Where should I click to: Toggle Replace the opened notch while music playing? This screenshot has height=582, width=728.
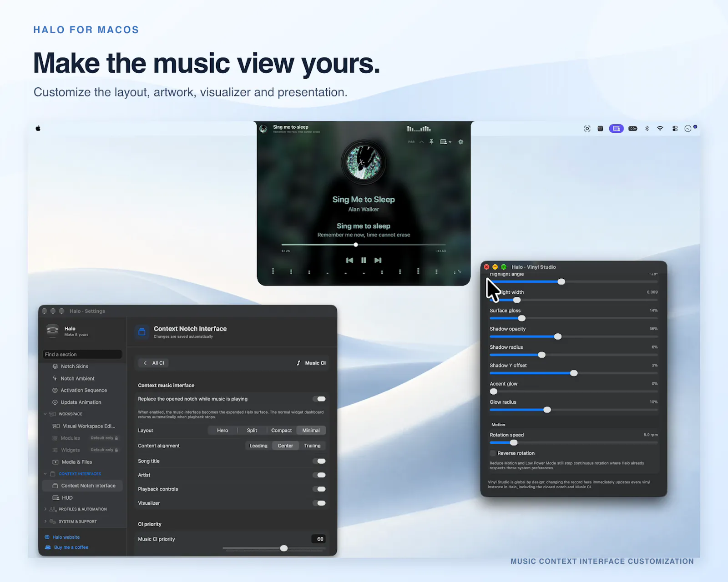point(320,399)
